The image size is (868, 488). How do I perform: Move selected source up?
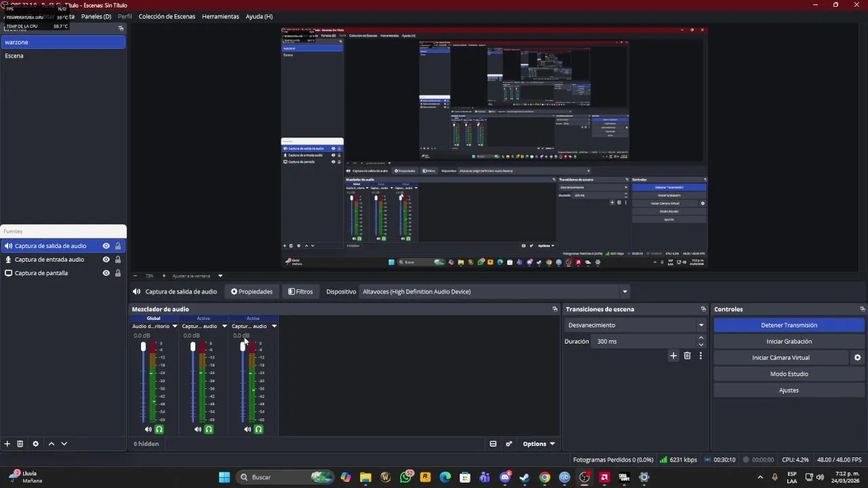pyautogui.click(x=52, y=444)
